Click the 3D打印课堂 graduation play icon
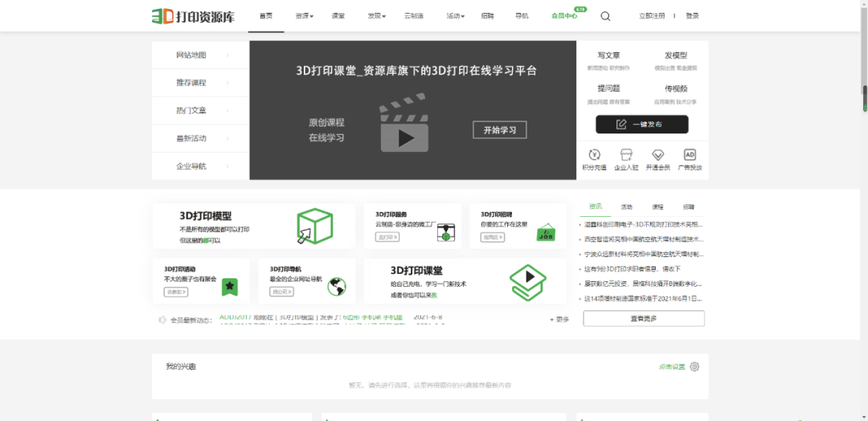The height and width of the screenshot is (421, 868). coord(527,282)
